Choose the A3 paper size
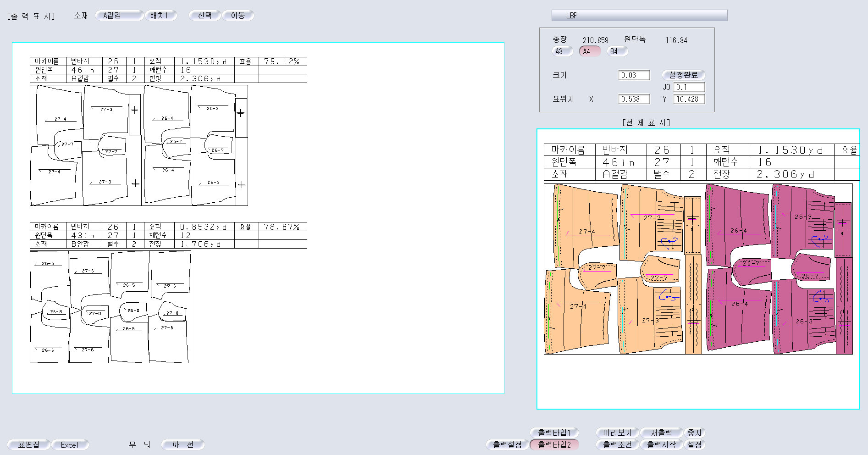 coord(562,51)
